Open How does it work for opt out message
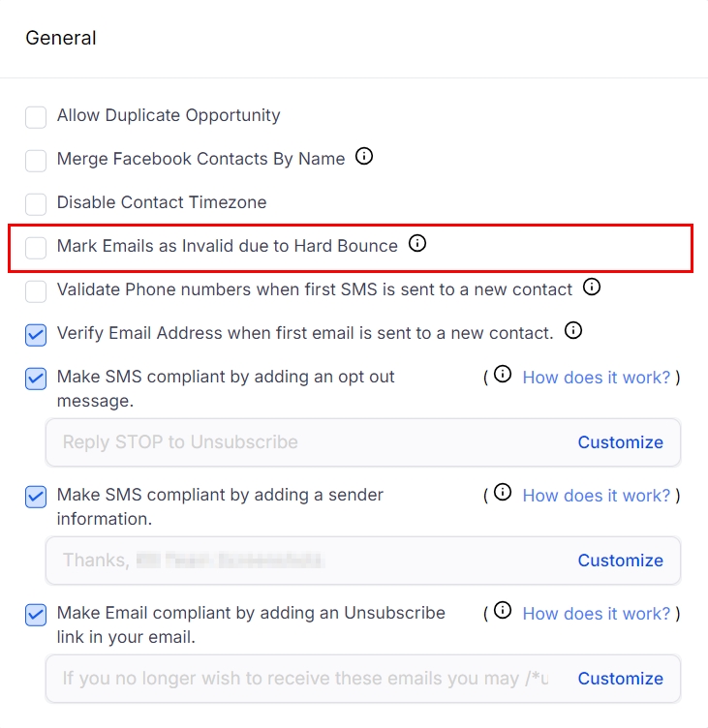This screenshot has height=728, width=708. pos(596,378)
